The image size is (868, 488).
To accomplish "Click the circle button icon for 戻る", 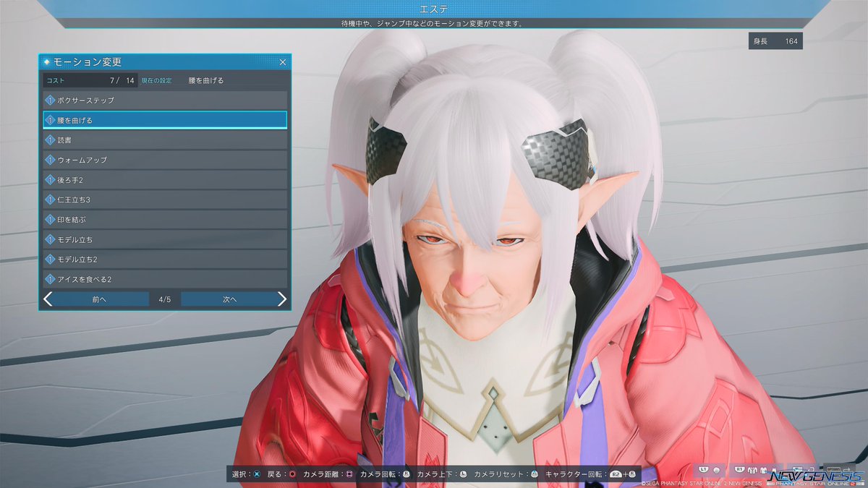I will click(292, 474).
